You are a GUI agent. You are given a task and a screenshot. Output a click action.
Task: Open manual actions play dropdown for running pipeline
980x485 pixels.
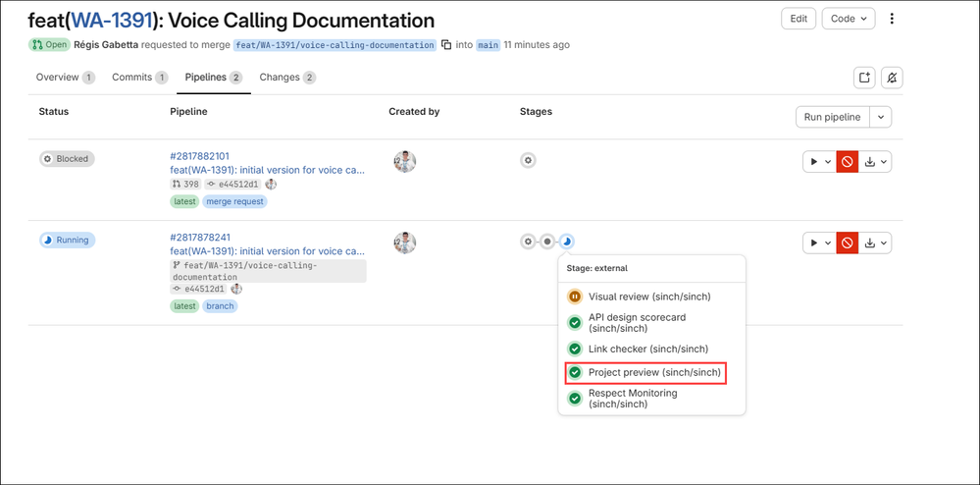[x=819, y=242]
